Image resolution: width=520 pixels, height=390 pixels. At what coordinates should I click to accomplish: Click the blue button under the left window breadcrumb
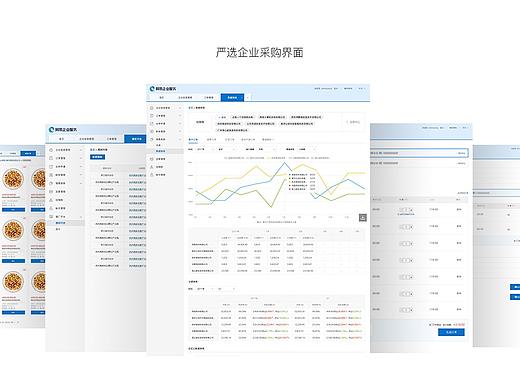(x=98, y=157)
